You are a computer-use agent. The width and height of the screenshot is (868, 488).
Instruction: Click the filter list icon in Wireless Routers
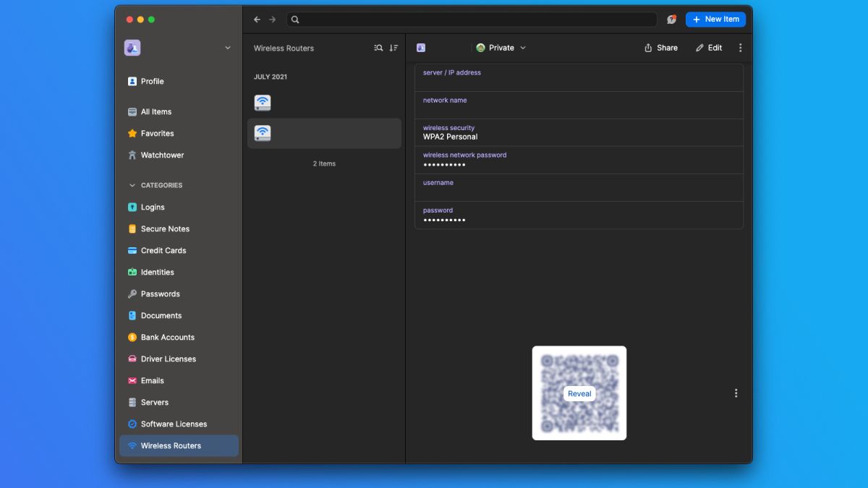tap(378, 48)
